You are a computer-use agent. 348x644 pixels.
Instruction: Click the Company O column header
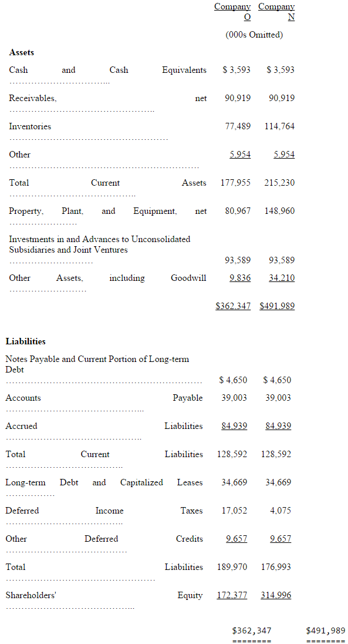click(232, 12)
